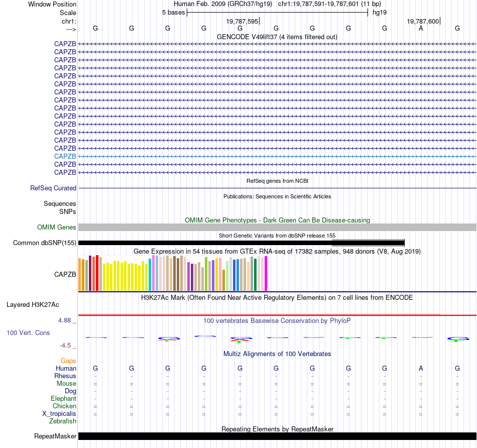Click 'Publications: Sequences in Scientific Articles' title
Image resolution: width=477 pixels, height=448 pixels.
pyautogui.click(x=277, y=196)
